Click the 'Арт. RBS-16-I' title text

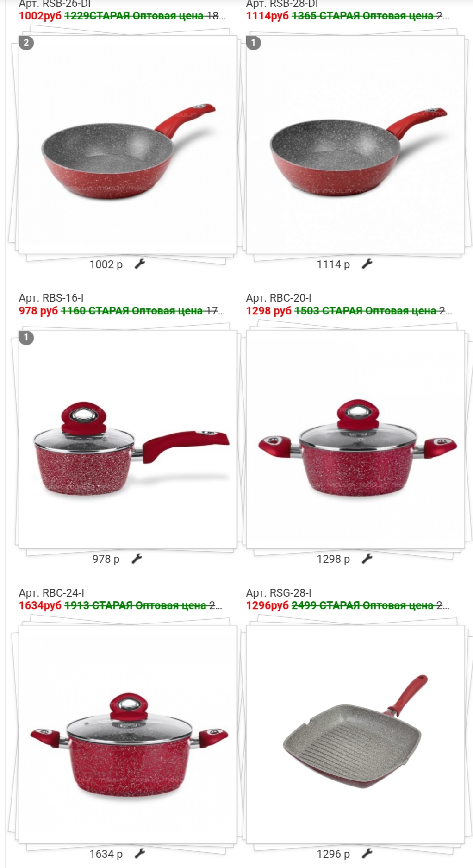(x=51, y=298)
